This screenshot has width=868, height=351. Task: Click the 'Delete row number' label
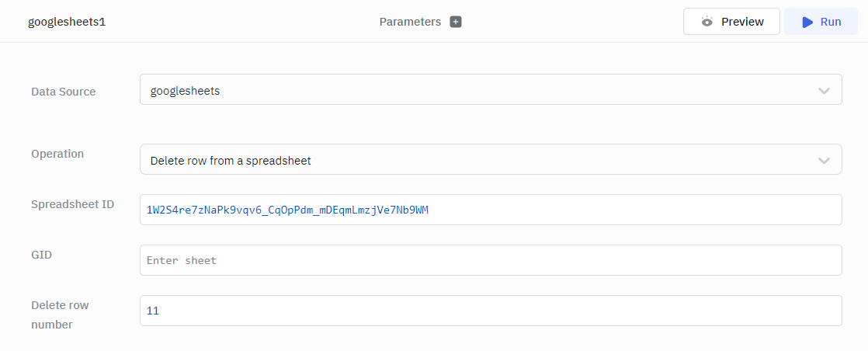[x=60, y=315]
